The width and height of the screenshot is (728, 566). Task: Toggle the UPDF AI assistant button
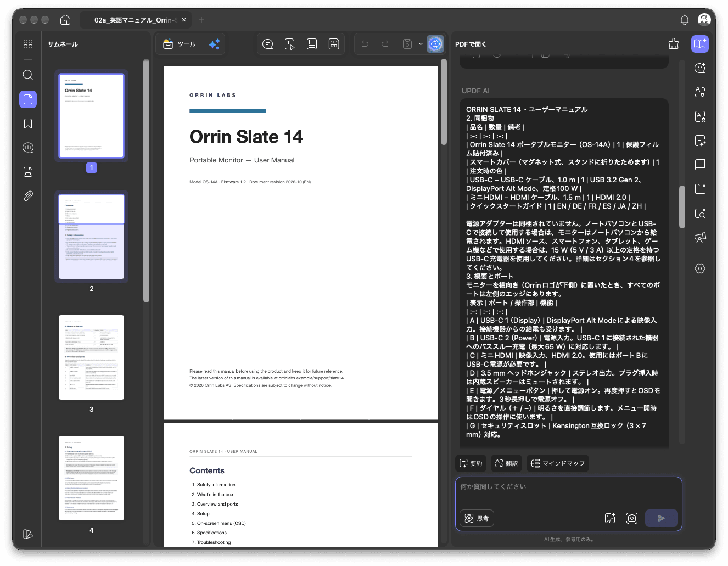435,44
